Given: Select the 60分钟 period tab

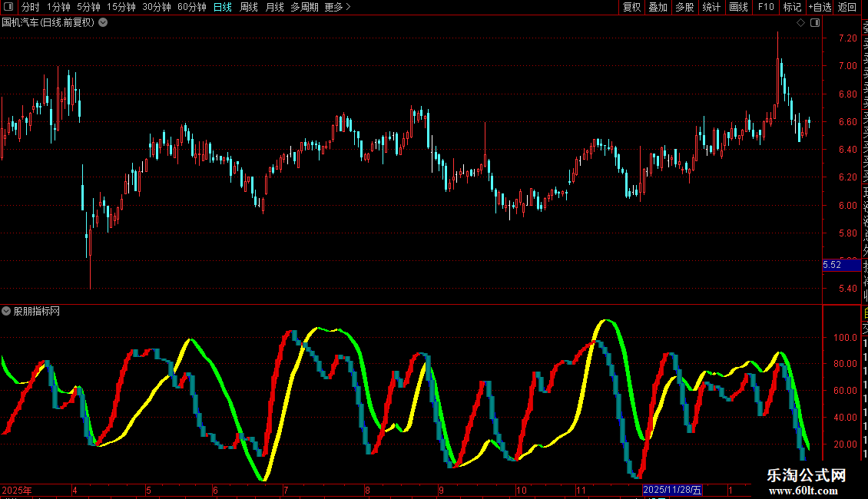Looking at the screenshot, I should click(x=192, y=7).
